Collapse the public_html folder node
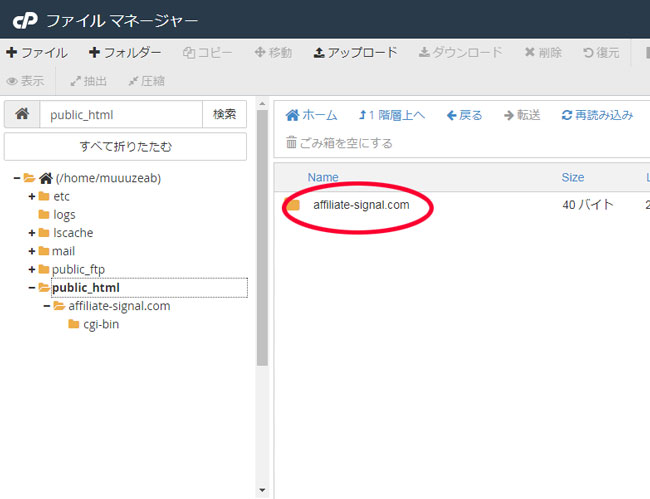Screen dimensions: 650x499 pos(32,288)
